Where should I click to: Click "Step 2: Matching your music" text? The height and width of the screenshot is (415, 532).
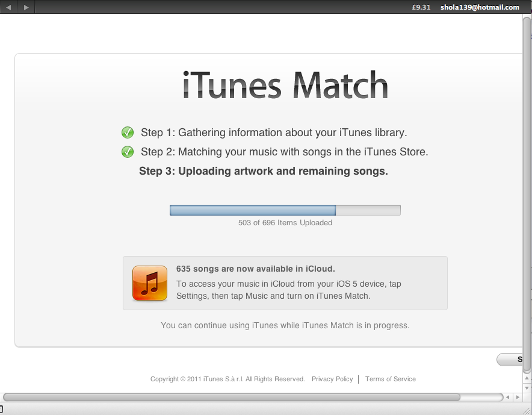(x=284, y=152)
